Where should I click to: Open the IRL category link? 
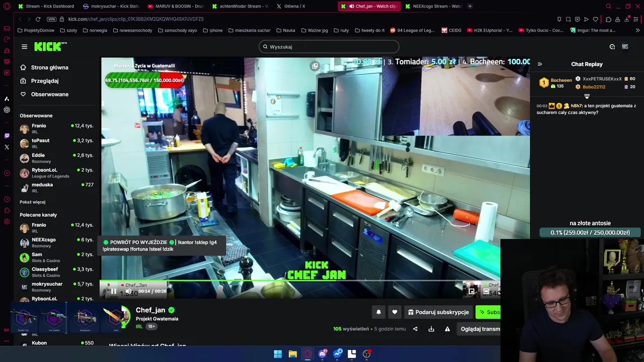point(139,326)
